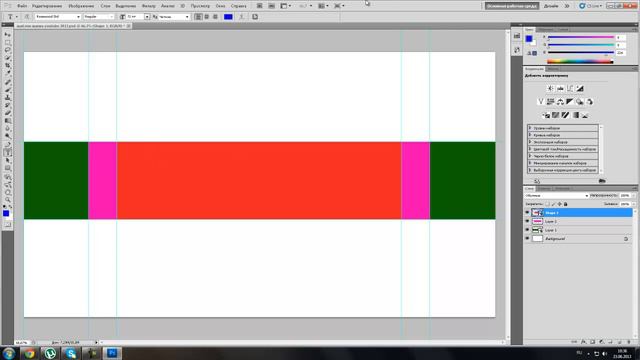
Task: Click the text color swatch in options bar
Action: pos(228,17)
